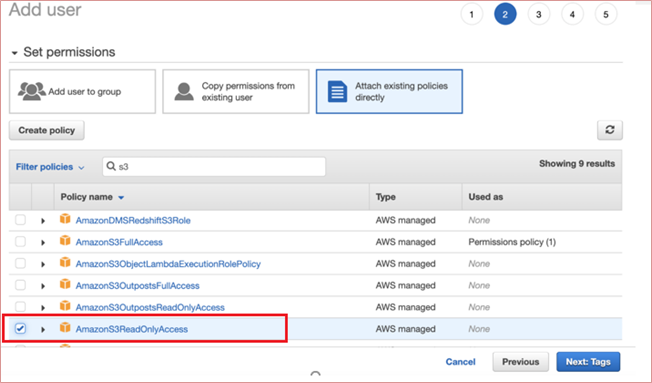Image resolution: width=652 pixels, height=383 pixels.
Task: Click the Type column header
Action: tap(385, 197)
